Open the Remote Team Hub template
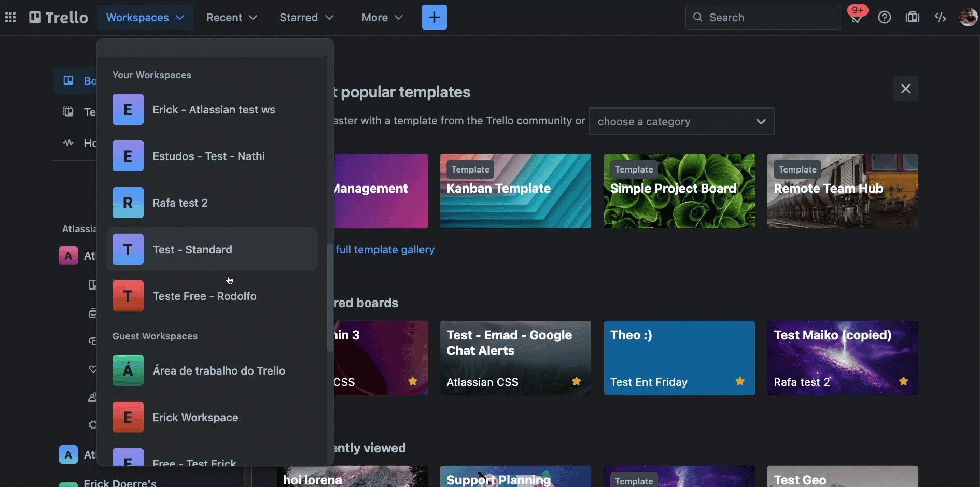 (843, 191)
